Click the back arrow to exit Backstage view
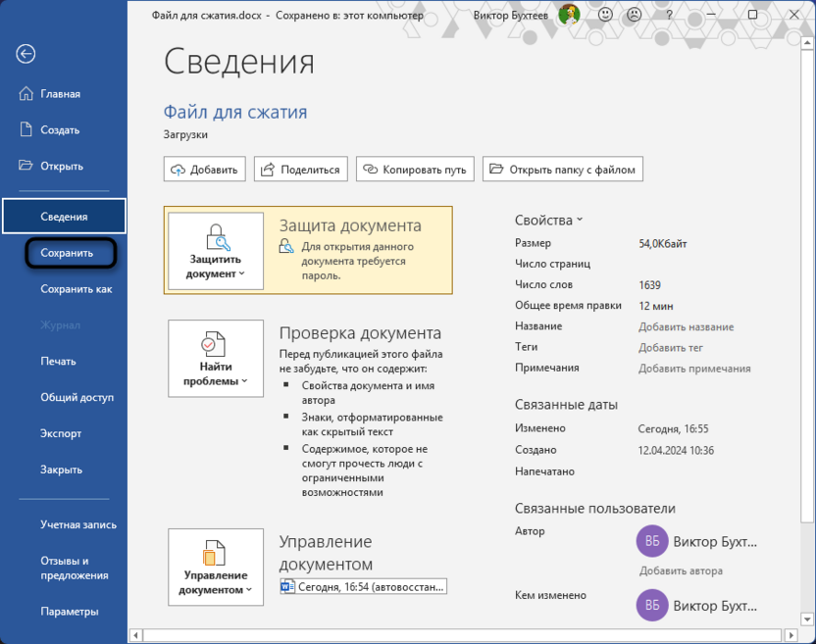The image size is (816, 644). point(25,55)
